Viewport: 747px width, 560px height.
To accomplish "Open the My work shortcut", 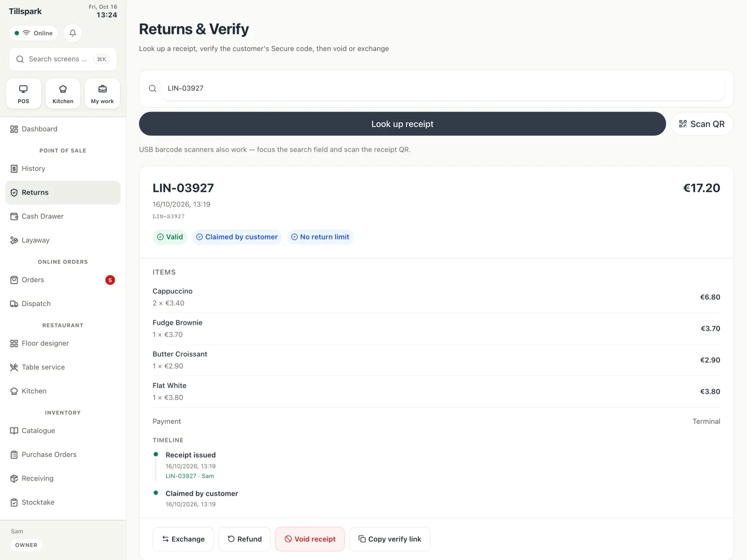I will point(102,93).
